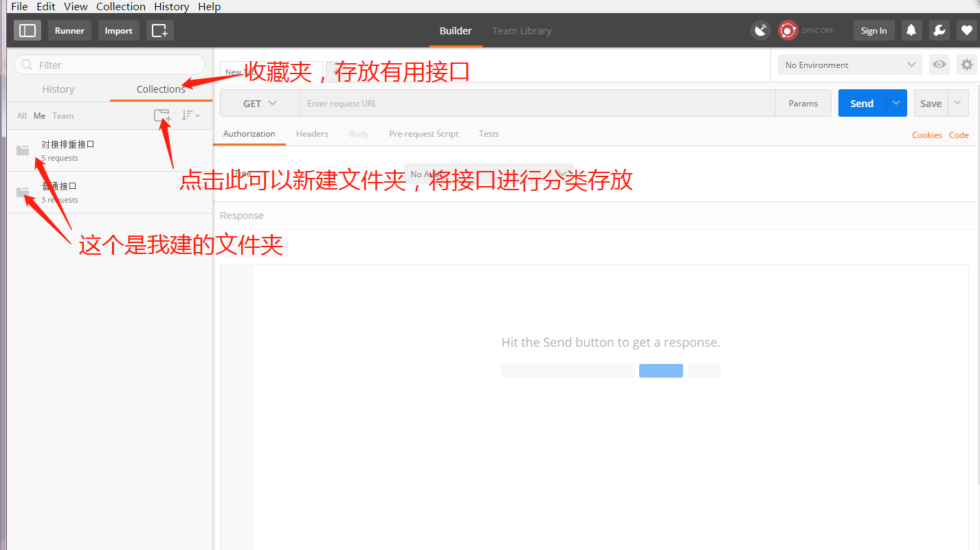Viewport: 980px width, 550px height.
Task: Toggle the sidebar with the layout icon
Action: point(27,30)
